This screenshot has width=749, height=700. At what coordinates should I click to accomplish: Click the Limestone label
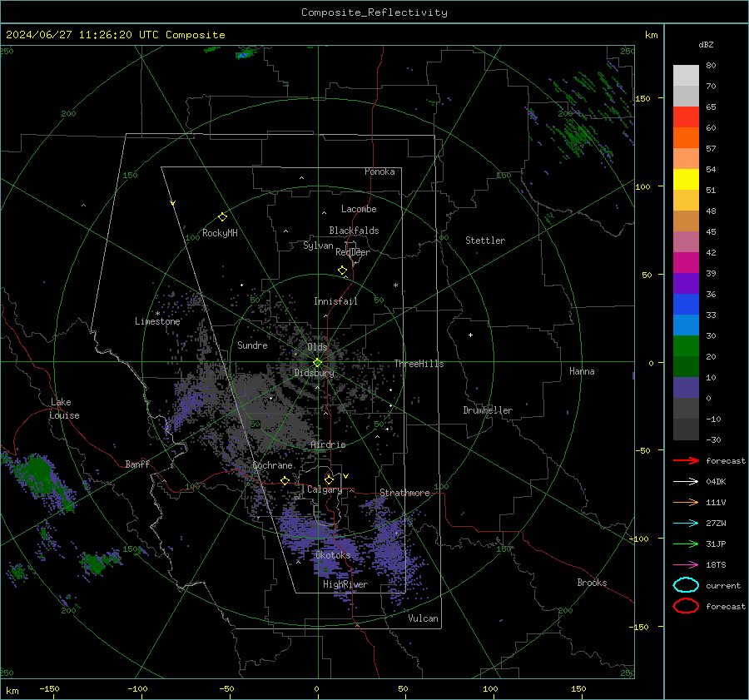(157, 321)
